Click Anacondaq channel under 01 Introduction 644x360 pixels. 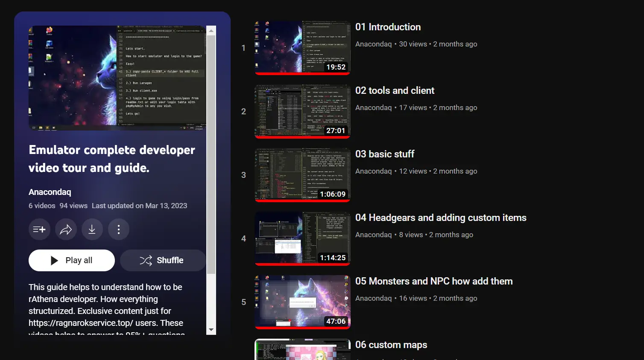[374, 44]
